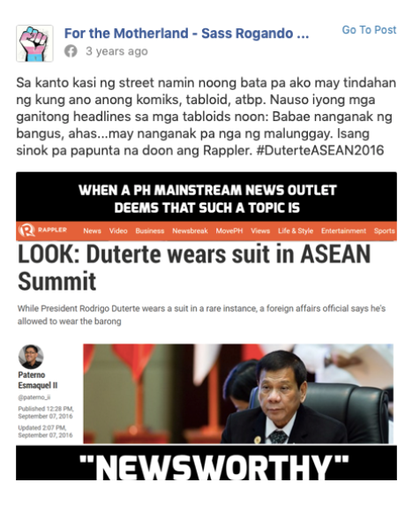Click the Duterte summit photo
420x505 pixels.
[x=238, y=394]
